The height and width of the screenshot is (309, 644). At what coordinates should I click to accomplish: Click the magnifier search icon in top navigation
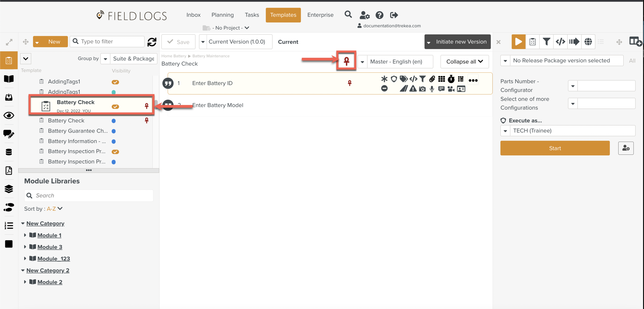pos(348,14)
